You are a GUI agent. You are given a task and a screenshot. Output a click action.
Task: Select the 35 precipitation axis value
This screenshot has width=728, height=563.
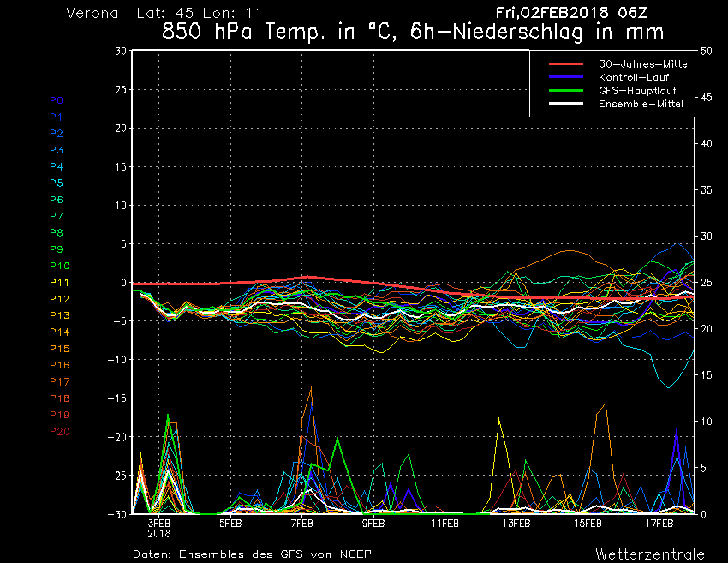(x=707, y=190)
